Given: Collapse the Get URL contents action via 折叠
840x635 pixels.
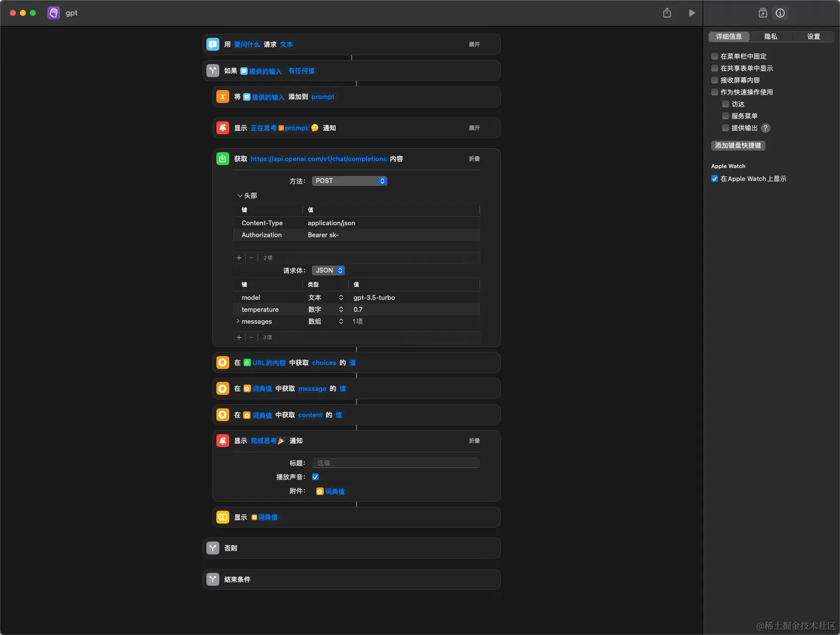Looking at the screenshot, I should click(x=474, y=159).
